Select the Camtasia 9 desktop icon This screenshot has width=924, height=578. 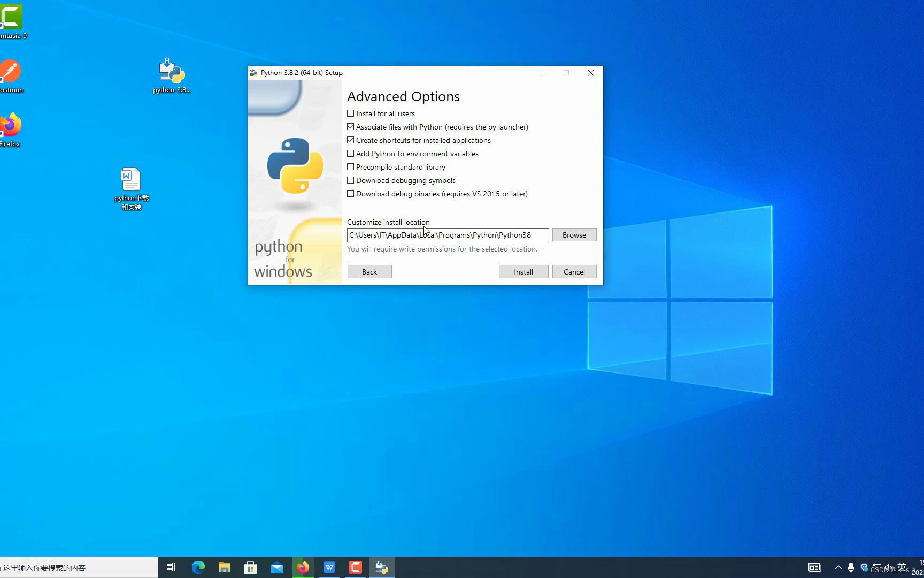[12, 21]
